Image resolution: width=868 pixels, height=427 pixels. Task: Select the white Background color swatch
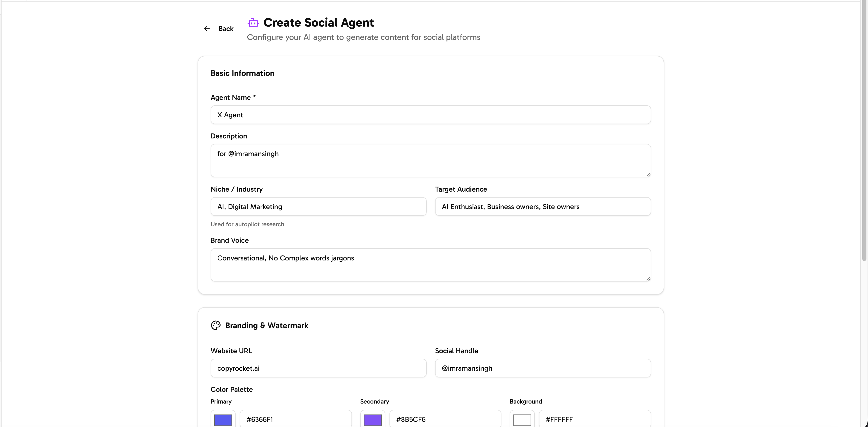click(x=522, y=420)
